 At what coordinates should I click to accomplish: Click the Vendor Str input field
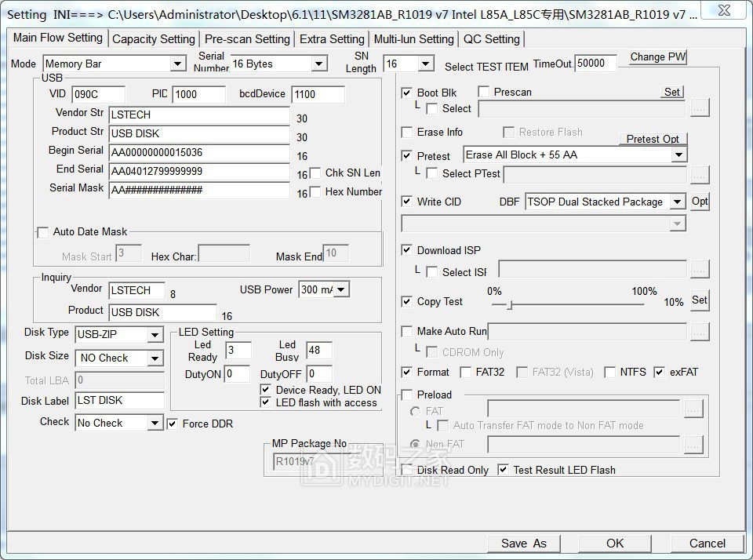coord(199,115)
